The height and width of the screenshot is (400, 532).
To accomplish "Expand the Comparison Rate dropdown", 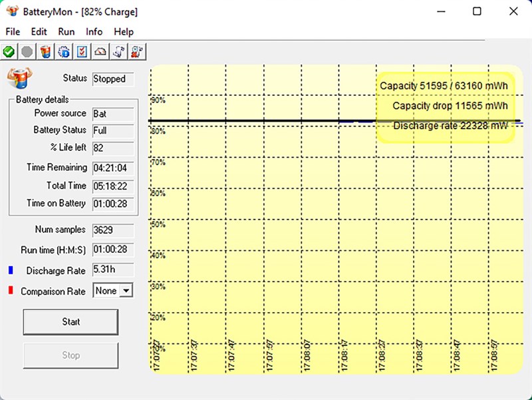I will pos(126,291).
